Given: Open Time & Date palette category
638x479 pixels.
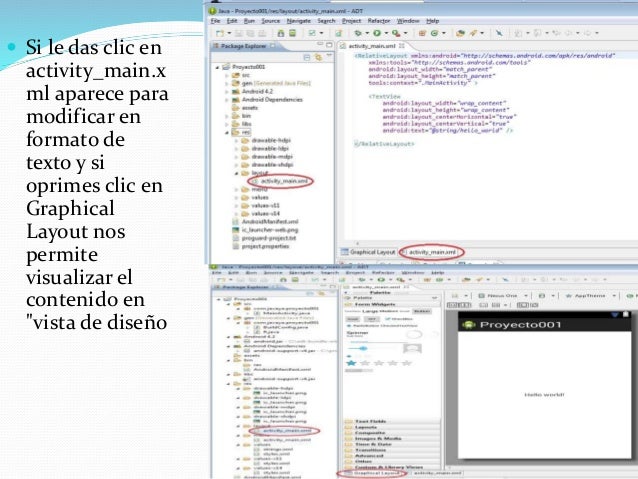Looking at the screenshot, I should pos(392,444).
